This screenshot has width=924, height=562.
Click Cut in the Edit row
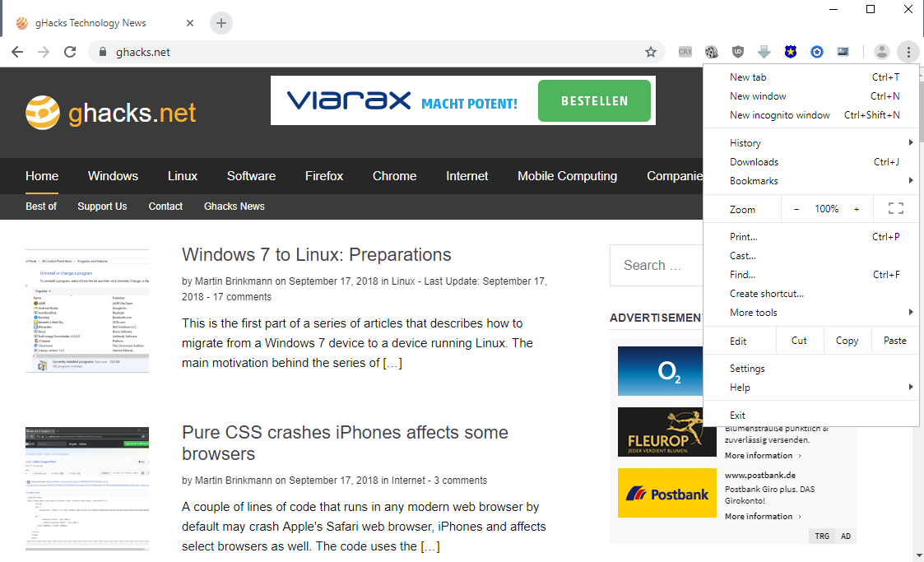(x=799, y=341)
